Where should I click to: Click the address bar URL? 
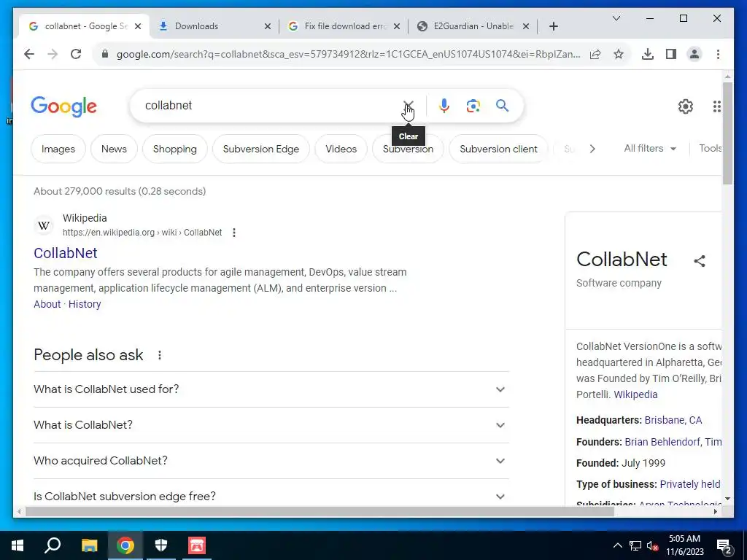[x=348, y=54]
